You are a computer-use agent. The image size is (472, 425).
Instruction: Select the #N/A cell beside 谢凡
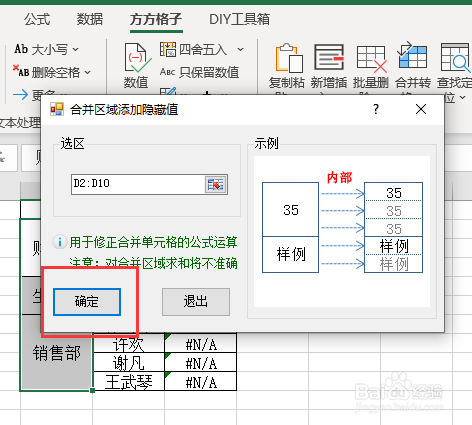tap(201, 363)
